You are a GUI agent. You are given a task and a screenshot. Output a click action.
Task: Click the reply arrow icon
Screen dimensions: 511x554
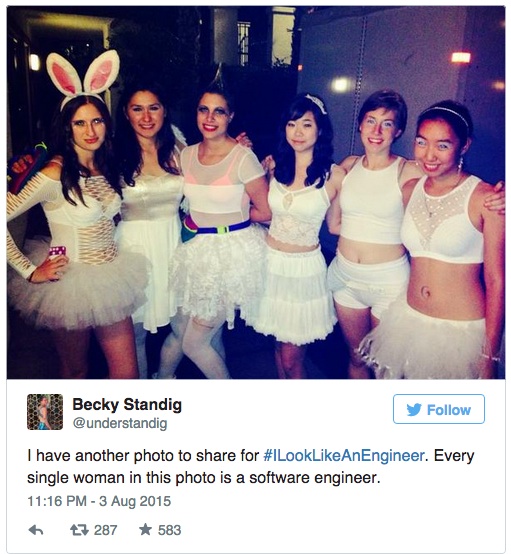tap(36, 530)
